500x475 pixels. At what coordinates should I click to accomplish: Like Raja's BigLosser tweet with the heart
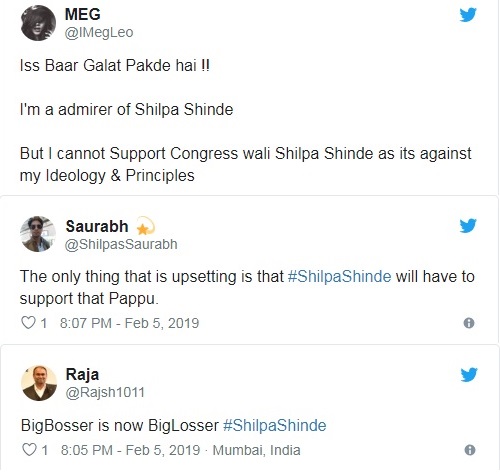29,450
